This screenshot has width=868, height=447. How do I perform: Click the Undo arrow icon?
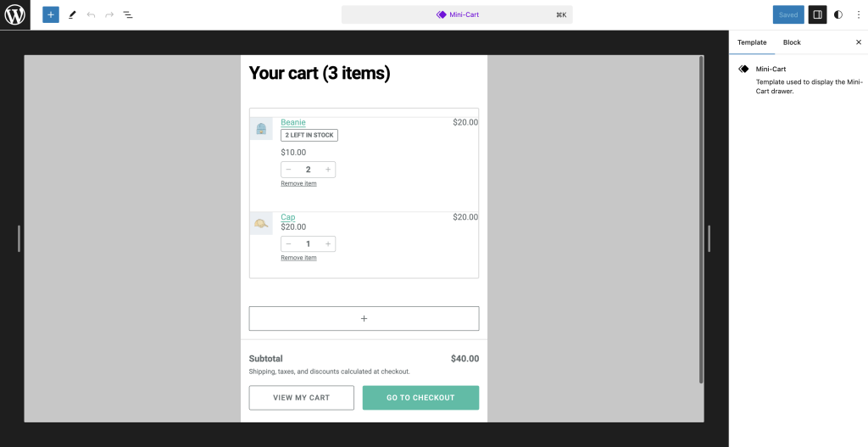(x=91, y=14)
